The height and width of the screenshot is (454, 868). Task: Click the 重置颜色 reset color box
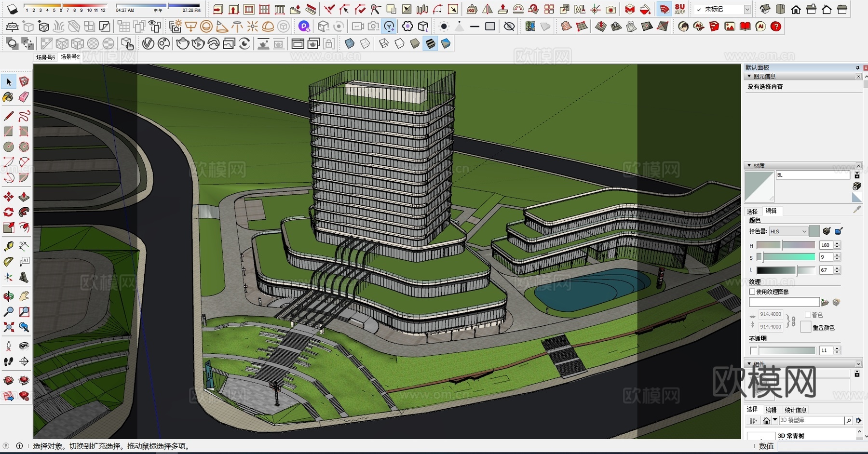pos(805,327)
